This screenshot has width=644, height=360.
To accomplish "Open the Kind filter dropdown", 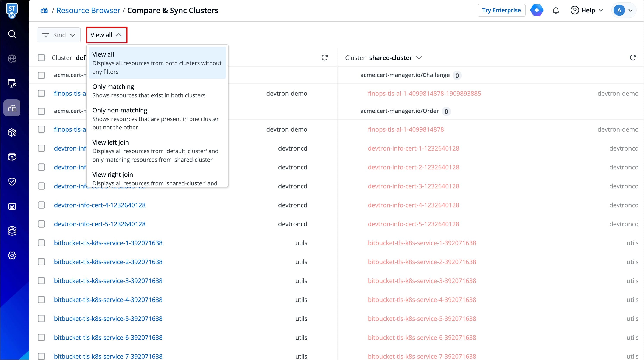I will [x=59, y=35].
